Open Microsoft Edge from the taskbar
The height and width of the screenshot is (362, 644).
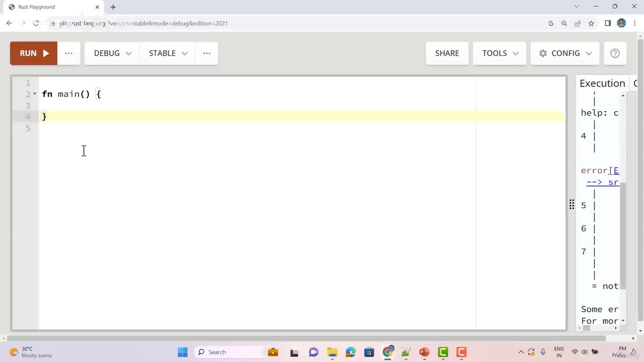351,352
